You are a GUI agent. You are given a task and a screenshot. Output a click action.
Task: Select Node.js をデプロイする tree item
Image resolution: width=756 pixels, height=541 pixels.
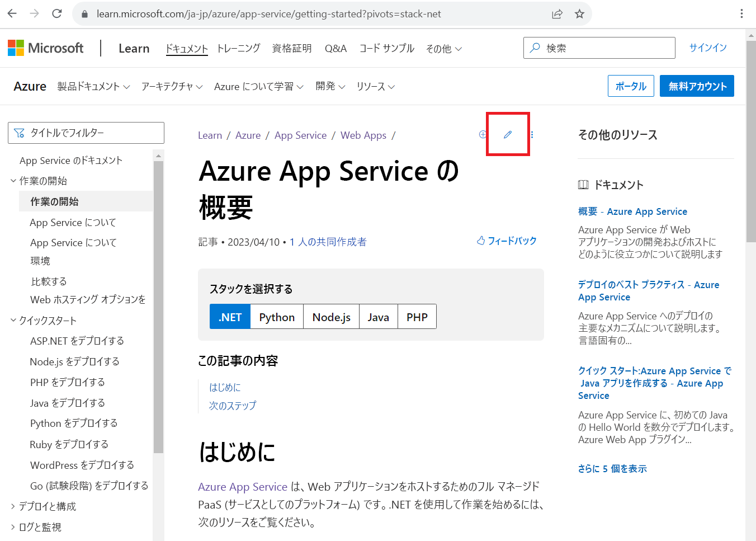click(75, 361)
